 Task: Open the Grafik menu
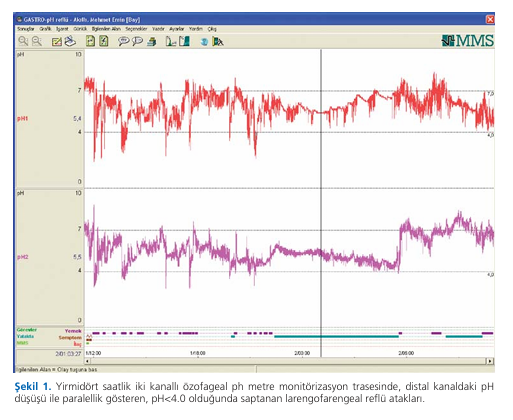pyautogui.click(x=45, y=29)
